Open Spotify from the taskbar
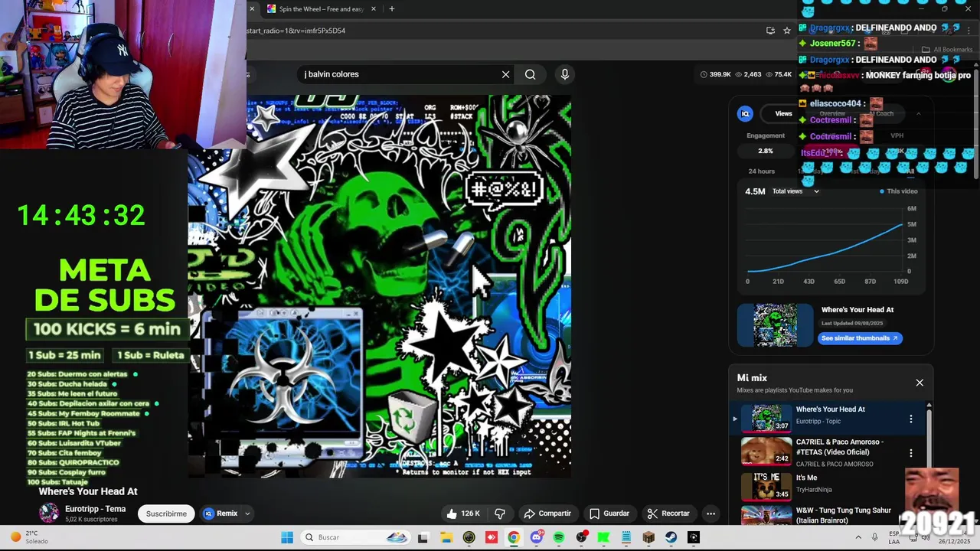This screenshot has width=980, height=551. 559,537
